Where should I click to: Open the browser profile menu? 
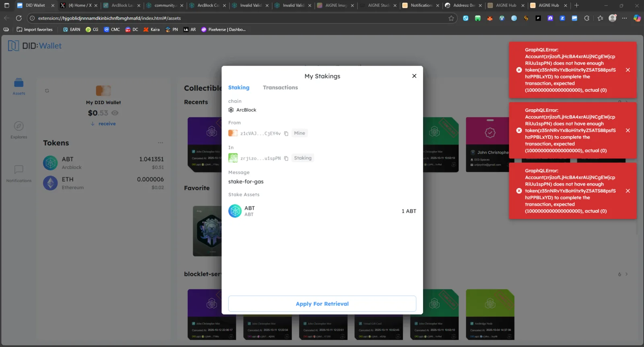[613, 18]
